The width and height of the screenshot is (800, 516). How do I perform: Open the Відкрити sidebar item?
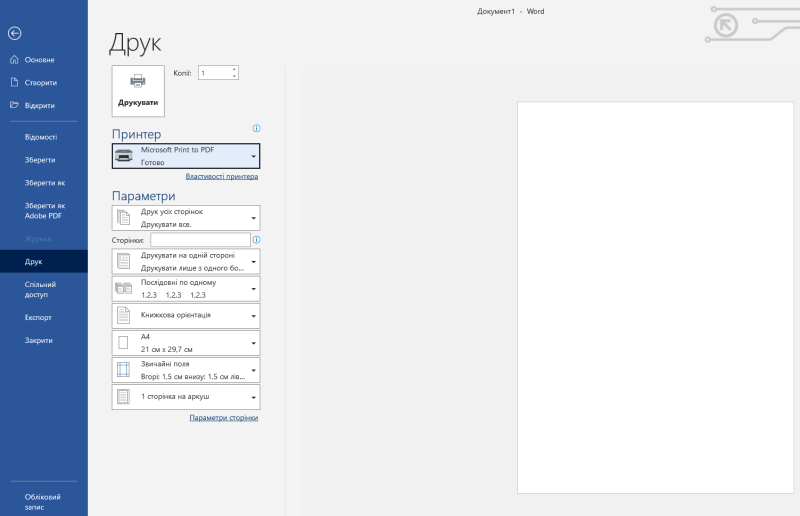39,105
